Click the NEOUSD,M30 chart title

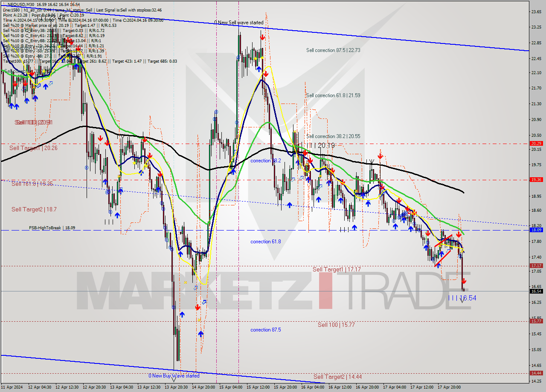[x=20, y=4]
